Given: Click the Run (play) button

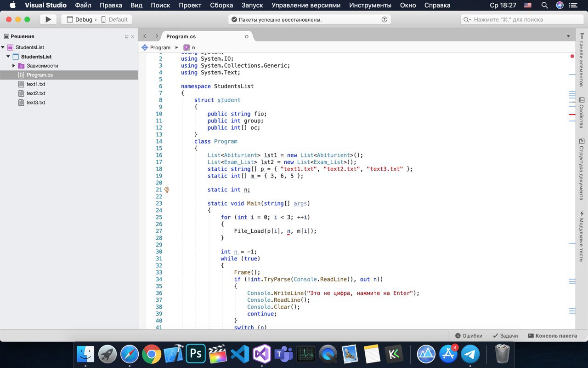Looking at the screenshot, I should [48, 19].
